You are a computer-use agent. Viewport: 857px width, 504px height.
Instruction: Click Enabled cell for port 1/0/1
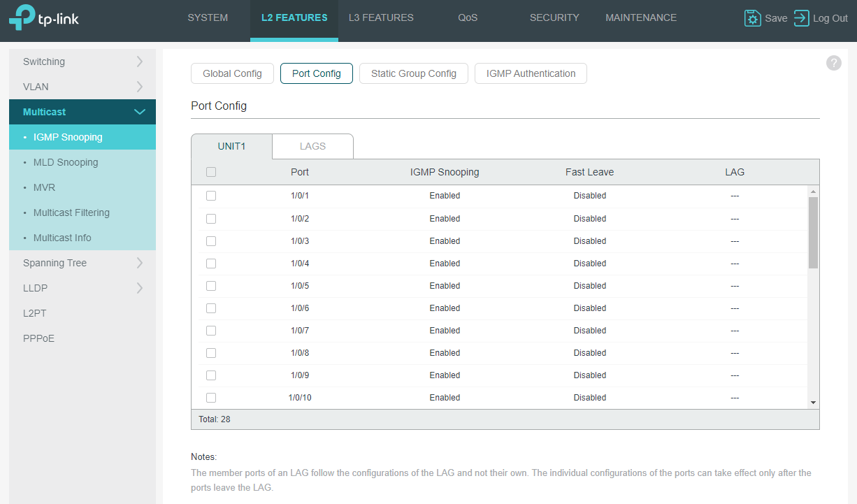[x=445, y=196]
